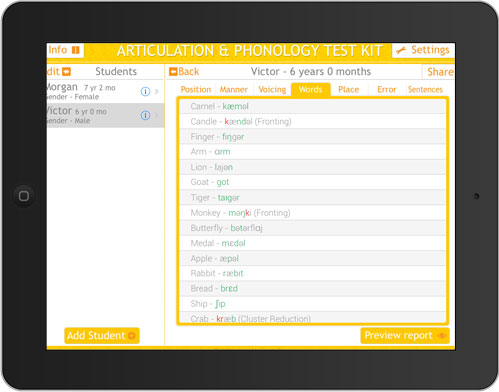Select the Words tab
This screenshot has width=499, height=392.
pyautogui.click(x=310, y=90)
